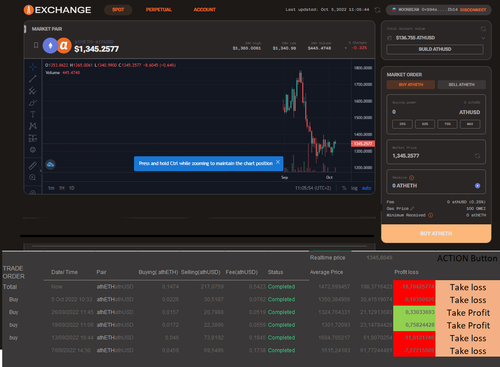Click the $1,345.2577 pair price
Viewport: 500px width, 367px height.
(96, 49)
